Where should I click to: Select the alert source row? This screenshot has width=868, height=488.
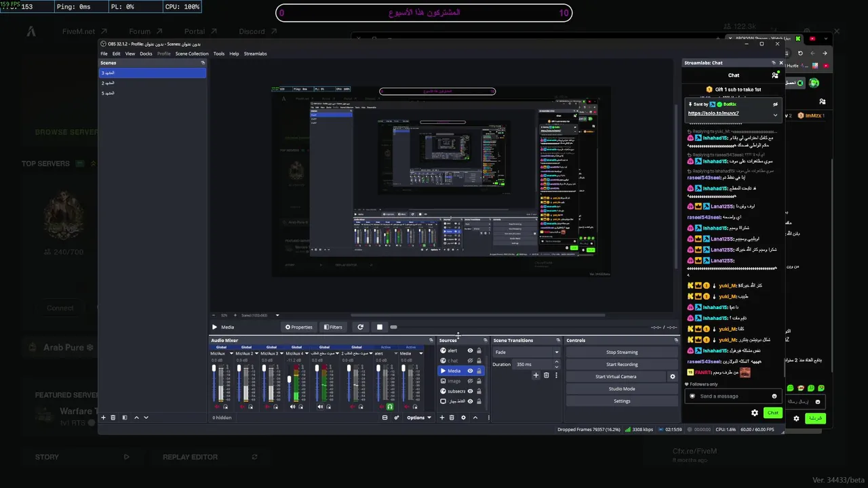[x=462, y=350]
